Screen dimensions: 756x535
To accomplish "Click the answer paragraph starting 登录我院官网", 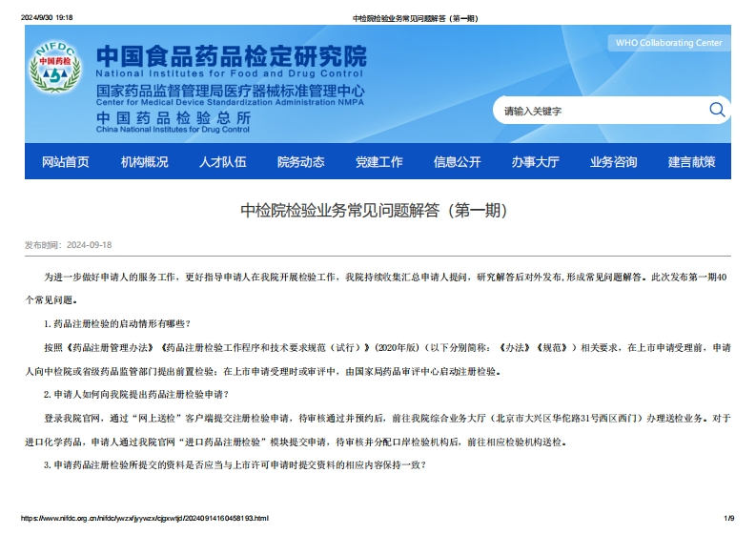I will click(x=378, y=430).
